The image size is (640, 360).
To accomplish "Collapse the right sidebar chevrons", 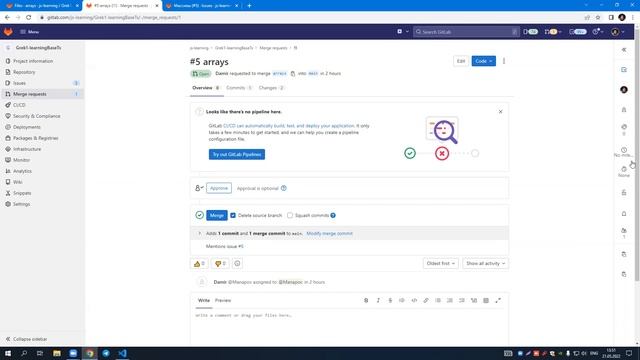I will pyautogui.click(x=624, y=49).
